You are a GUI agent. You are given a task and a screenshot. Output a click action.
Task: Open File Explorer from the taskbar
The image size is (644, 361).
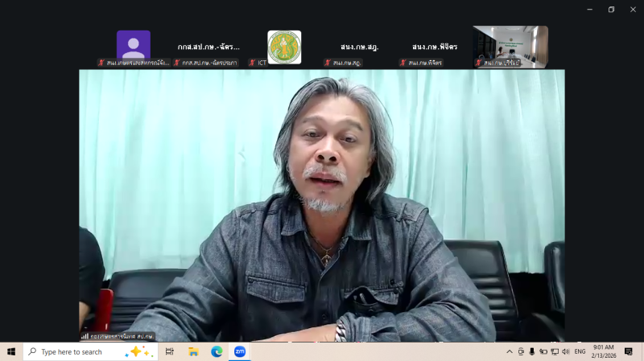[193, 351]
